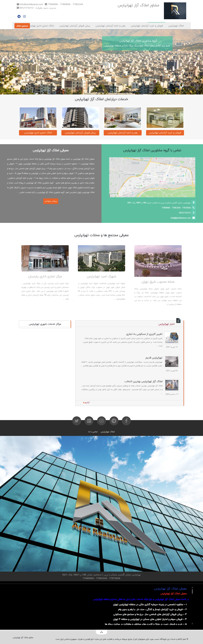The width and height of the screenshot is (203, 644).
Task: Click the شهرک امید تهرانپارس title
Action: 101,276
